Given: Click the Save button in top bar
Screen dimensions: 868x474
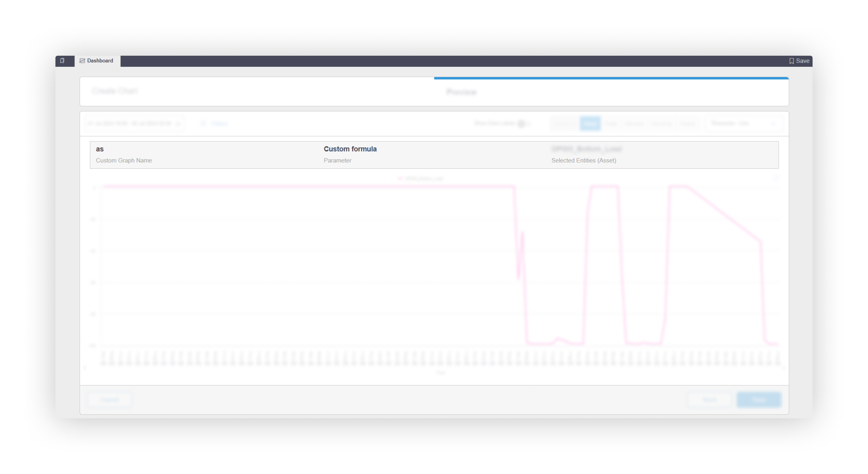Looking at the screenshot, I should (x=799, y=61).
